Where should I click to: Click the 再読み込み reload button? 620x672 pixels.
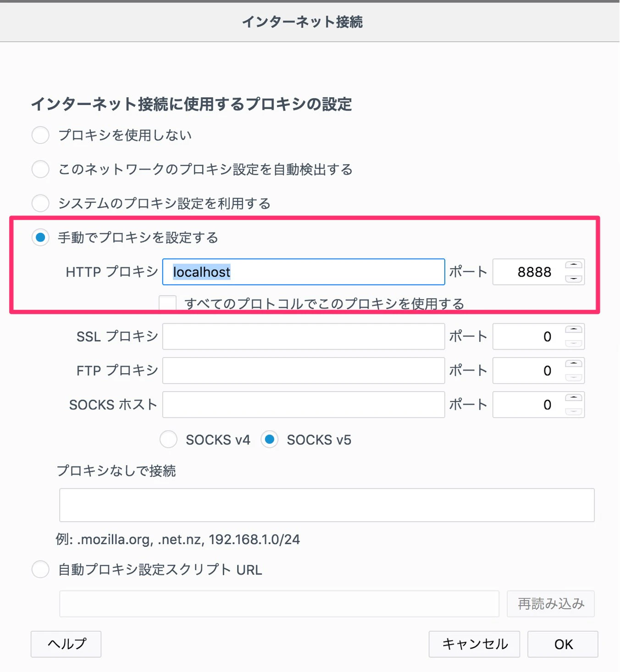click(551, 604)
